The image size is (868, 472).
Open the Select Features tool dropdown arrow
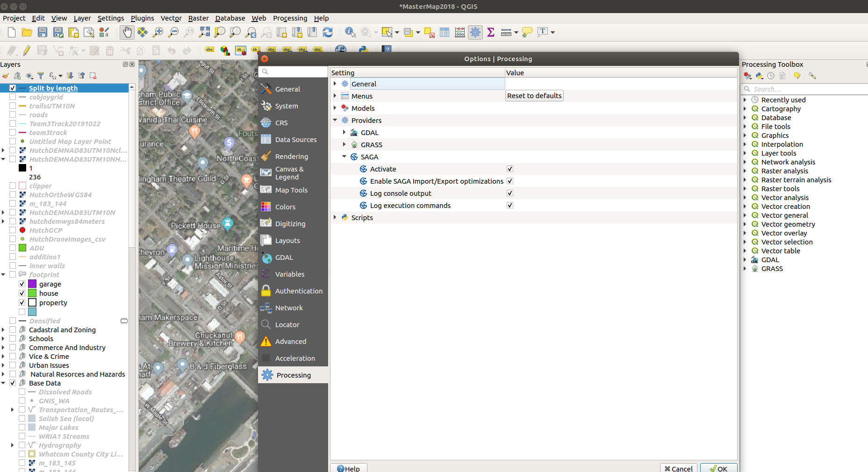pyautogui.click(x=397, y=32)
